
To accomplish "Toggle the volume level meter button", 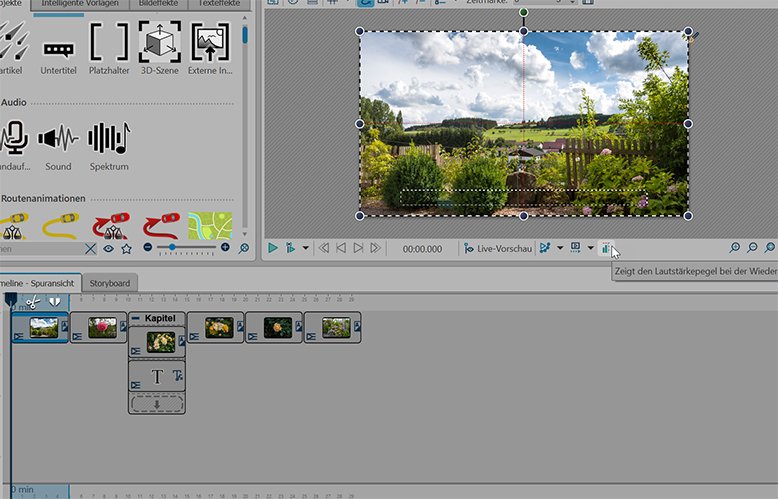I will [607, 248].
